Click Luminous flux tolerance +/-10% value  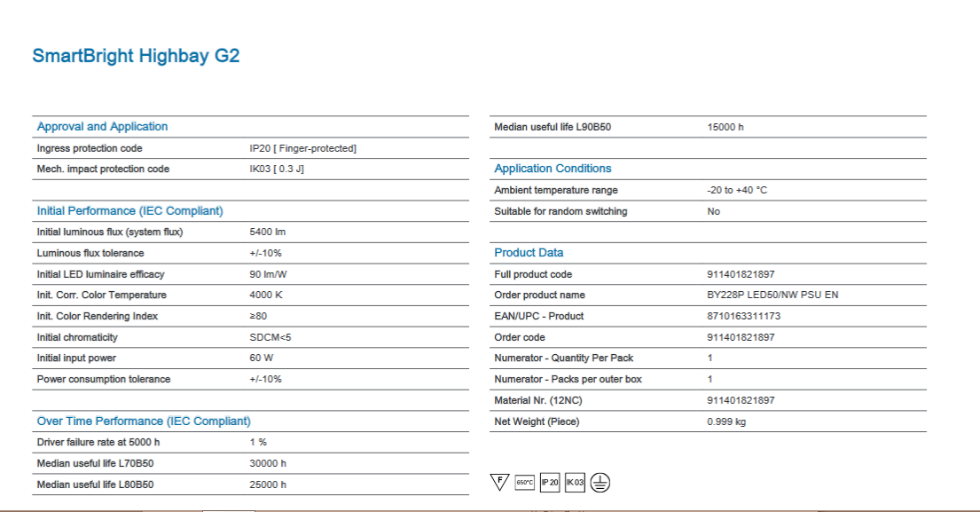[x=266, y=253]
